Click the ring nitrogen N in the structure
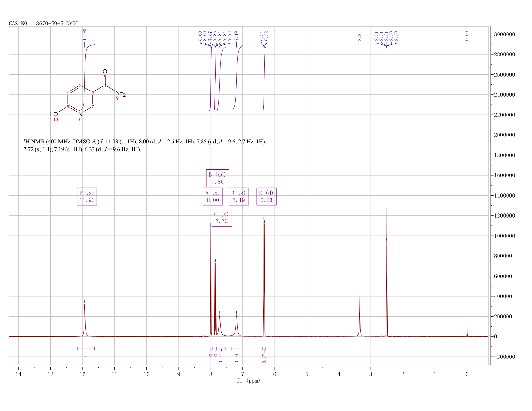This screenshot has height=411, width=532. [80, 114]
